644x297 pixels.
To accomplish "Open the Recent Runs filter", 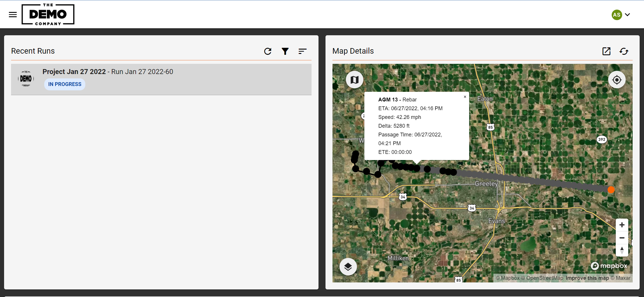I will tap(285, 51).
